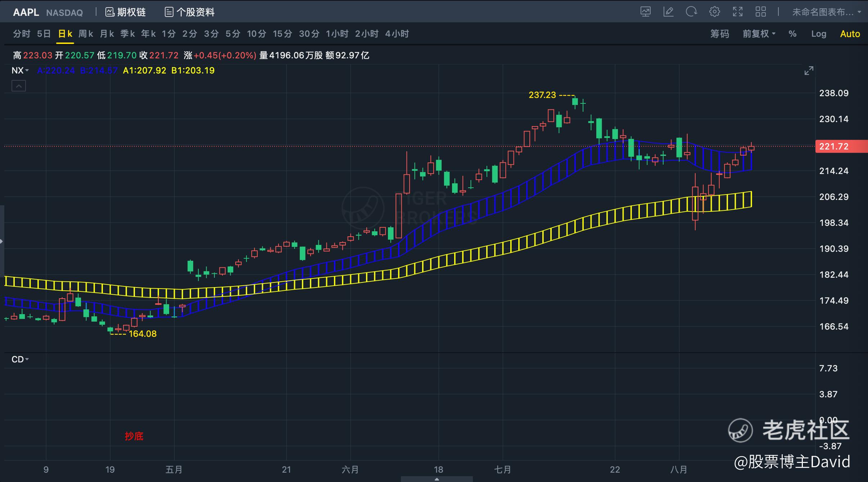The image size is (868, 482).
Task: Switch to 3分 minute chart
Action: 212,34
